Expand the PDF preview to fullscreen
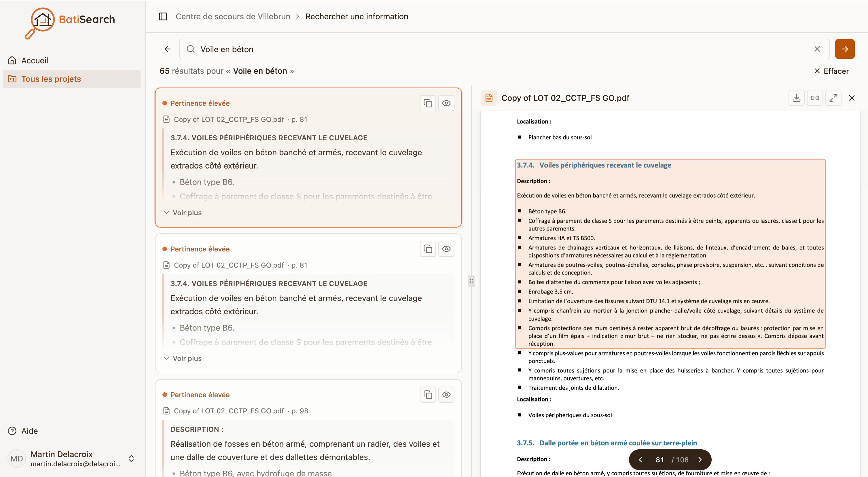This screenshot has height=477, width=868. tap(833, 98)
